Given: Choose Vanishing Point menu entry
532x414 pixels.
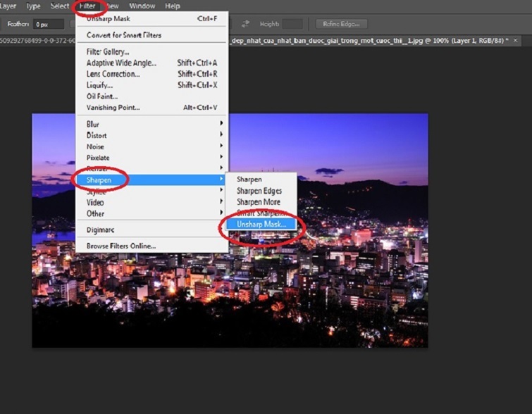Looking at the screenshot, I should (x=113, y=108).
